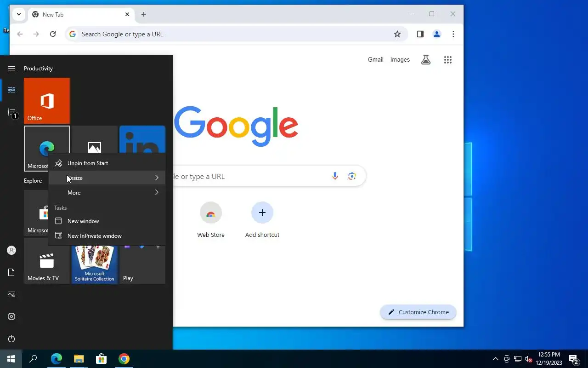Open Settings gear in Start sidebar
Screen dimensions: 588x368
[x=11, y=316]
